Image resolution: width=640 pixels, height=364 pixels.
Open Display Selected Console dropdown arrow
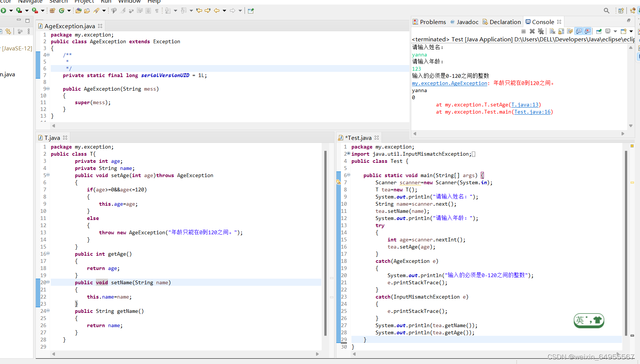(x=615, y=31)
